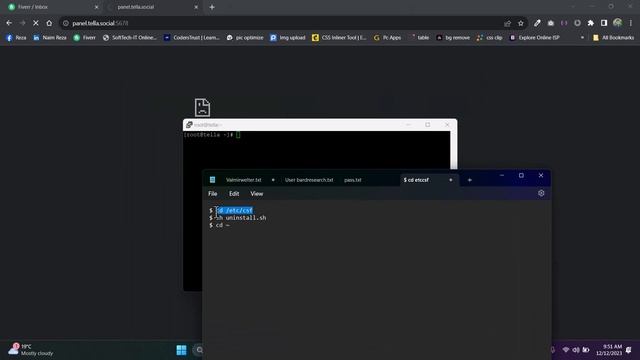Screen dimensions: 640x360
Task: Open the bg remove bookmark
Action: pyautogui.click(x=453, y=38)
